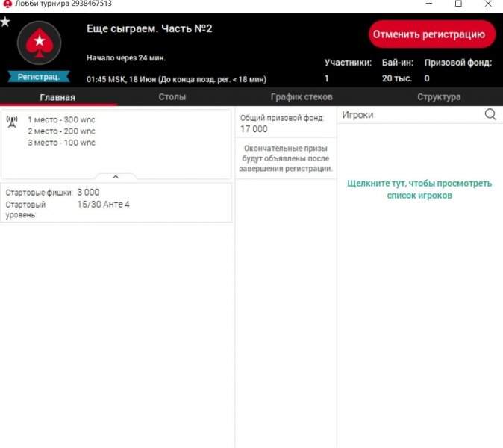Viewport: 503px width, 448px height.
Task: Switch to the Главная tab
Action: coord(57,97)
